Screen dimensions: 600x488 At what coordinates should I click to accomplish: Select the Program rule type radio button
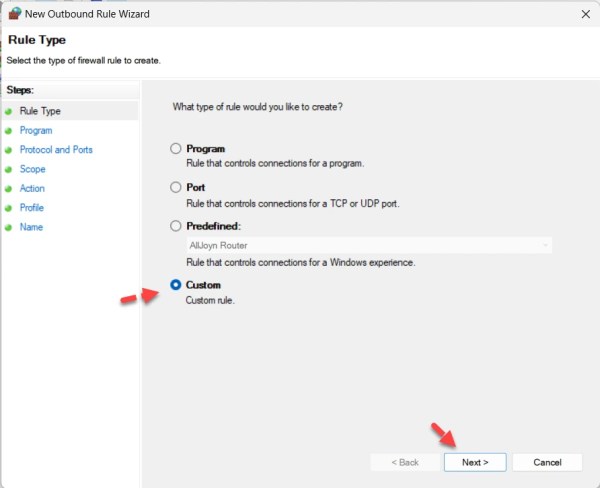pos(176,149)
